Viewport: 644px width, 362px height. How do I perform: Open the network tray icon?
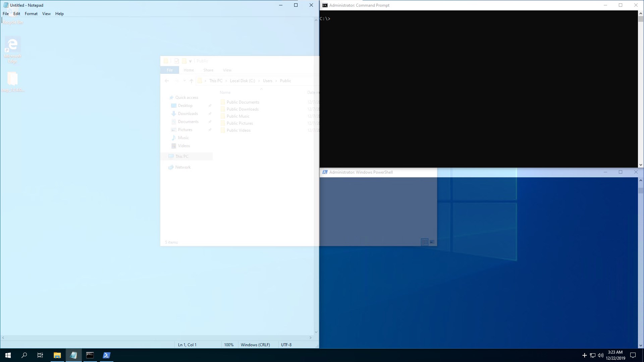[592, 355]
